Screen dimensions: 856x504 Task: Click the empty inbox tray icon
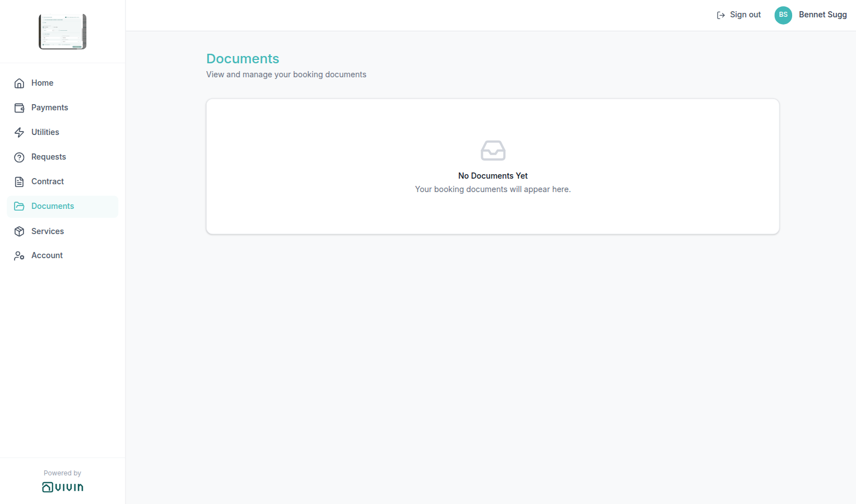493,150
